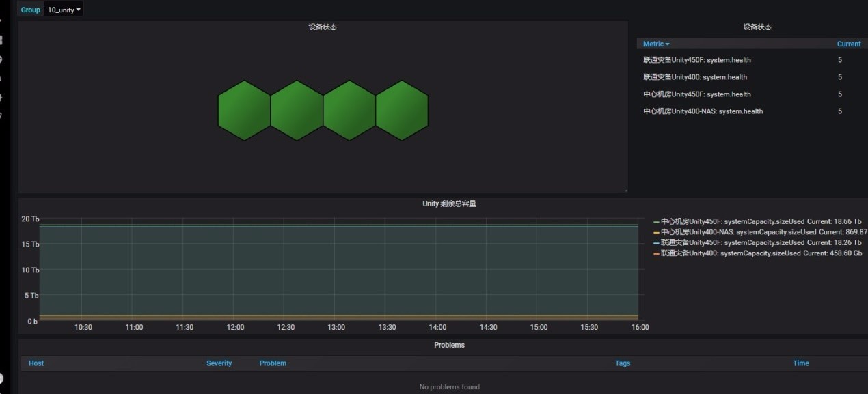868x394 pixels.
Task: Click the 15 Tb y-axis label
Action: coord(31,244)
